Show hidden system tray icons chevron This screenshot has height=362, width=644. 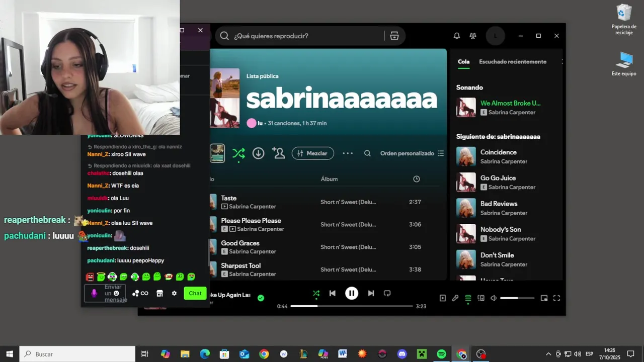(x=548, y=354)
